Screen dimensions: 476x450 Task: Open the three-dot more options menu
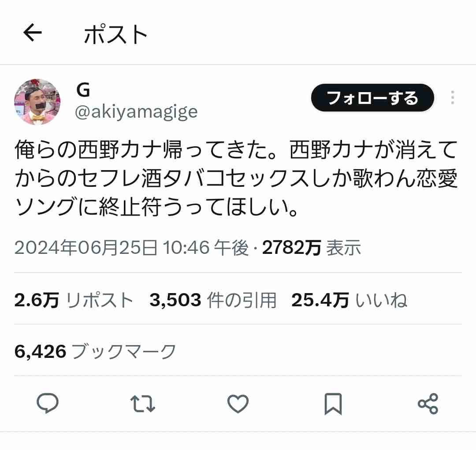[453, 97]
